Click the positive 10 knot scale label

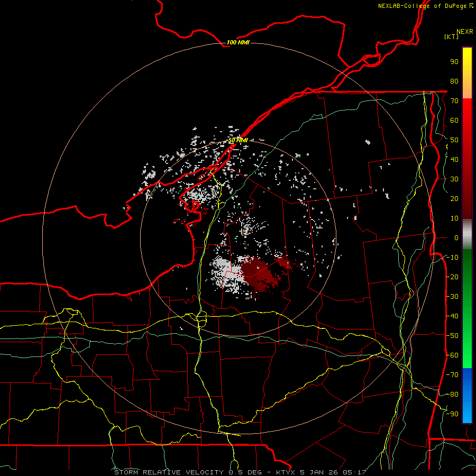click(x=454, y=218)
